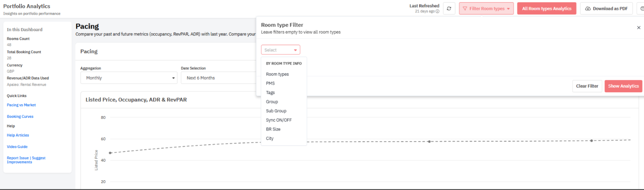Click the refresh data icon button
Viewport: 644px width, 190px height.
(449, 9)
